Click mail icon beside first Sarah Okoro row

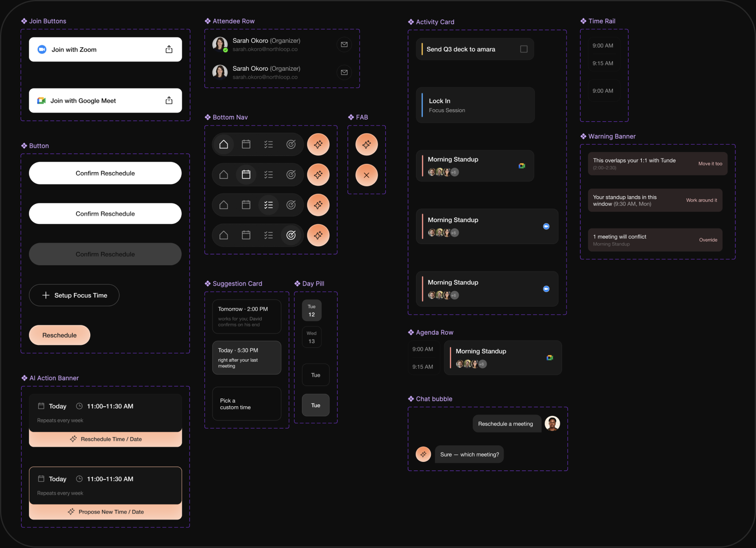[344, 44]
